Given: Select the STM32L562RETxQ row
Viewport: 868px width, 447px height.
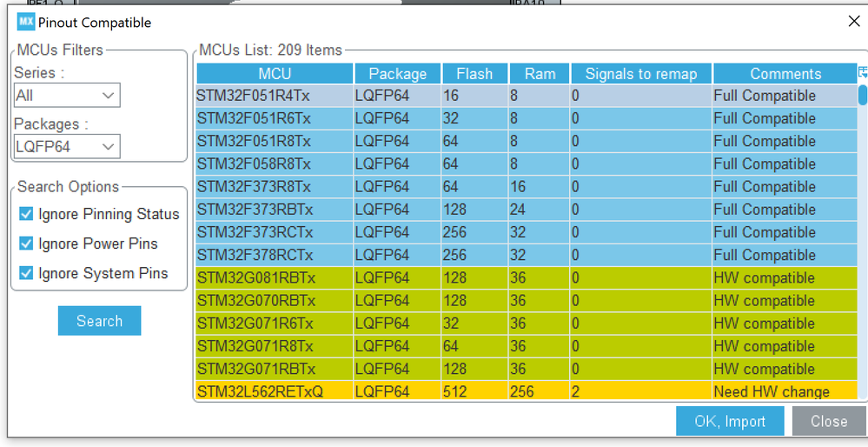Looking at the screenshot, I should [527, 390].
